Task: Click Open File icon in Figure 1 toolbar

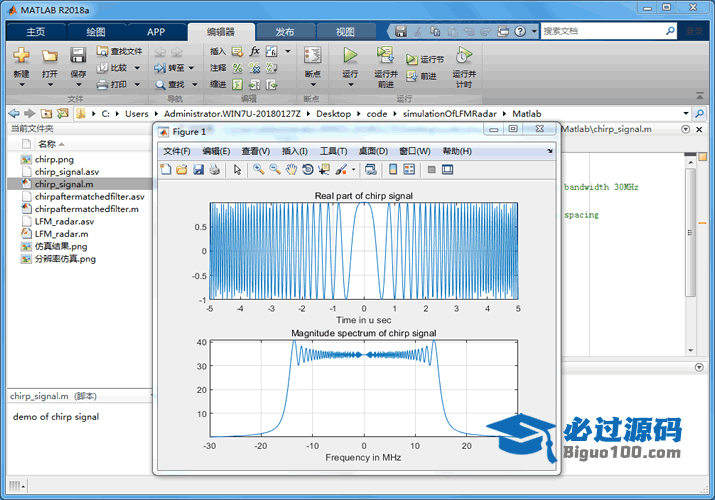Action: (182, 170)
